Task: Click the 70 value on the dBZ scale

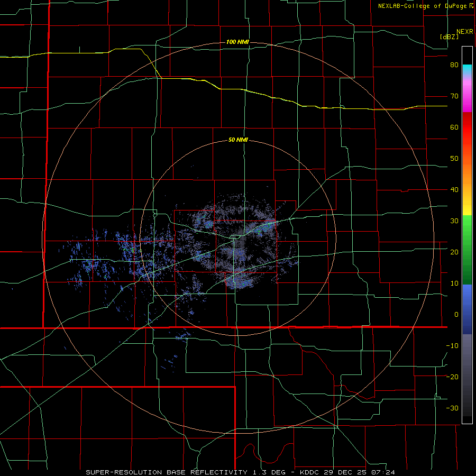Action: pos(454,96)
